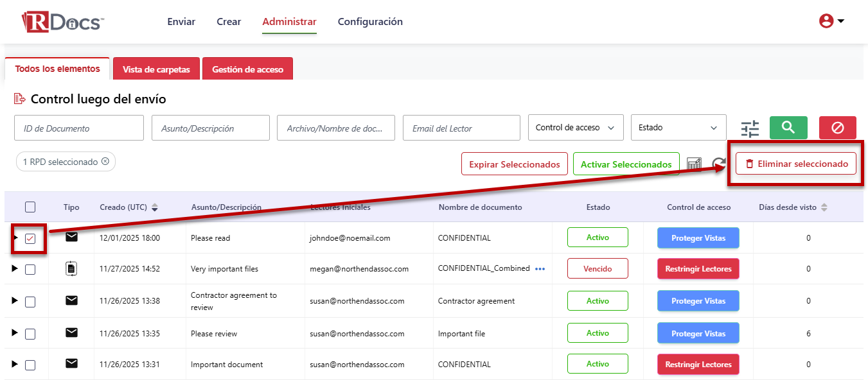
Task: Open the Control de acceso dropdown
Action: click(x=576, y=128)
